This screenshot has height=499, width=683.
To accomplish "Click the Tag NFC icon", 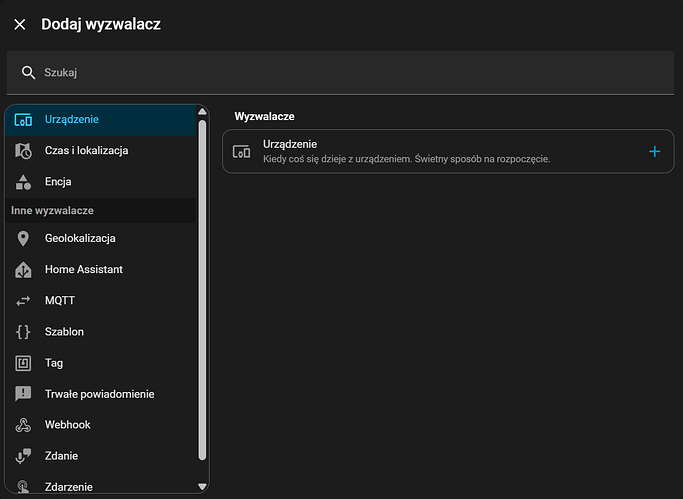I will 24,363.
